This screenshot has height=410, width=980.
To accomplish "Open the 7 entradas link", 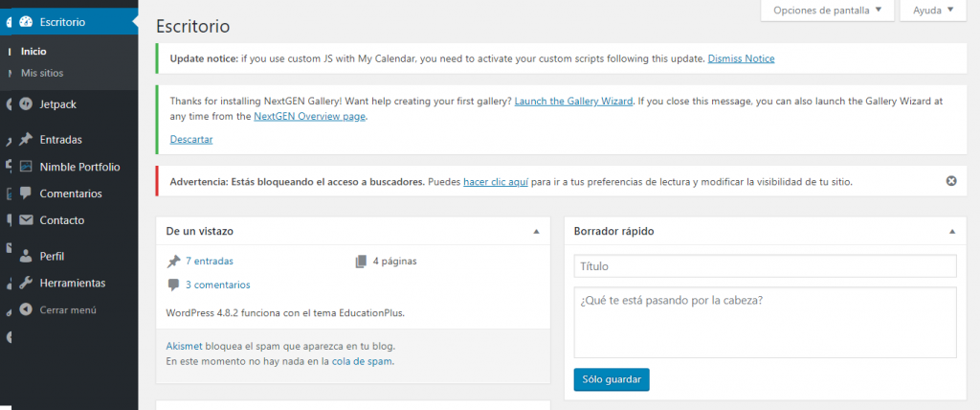I will click(x=209, y=261).
